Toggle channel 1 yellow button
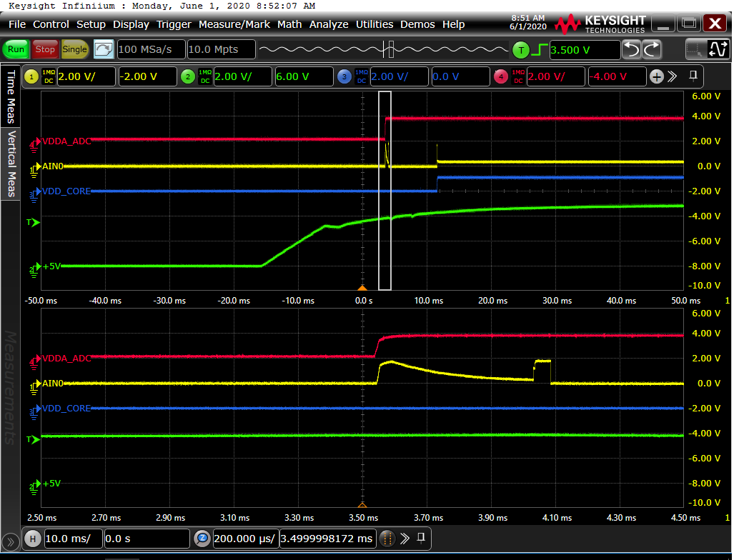The image size is (739, 560). [31, 76]
